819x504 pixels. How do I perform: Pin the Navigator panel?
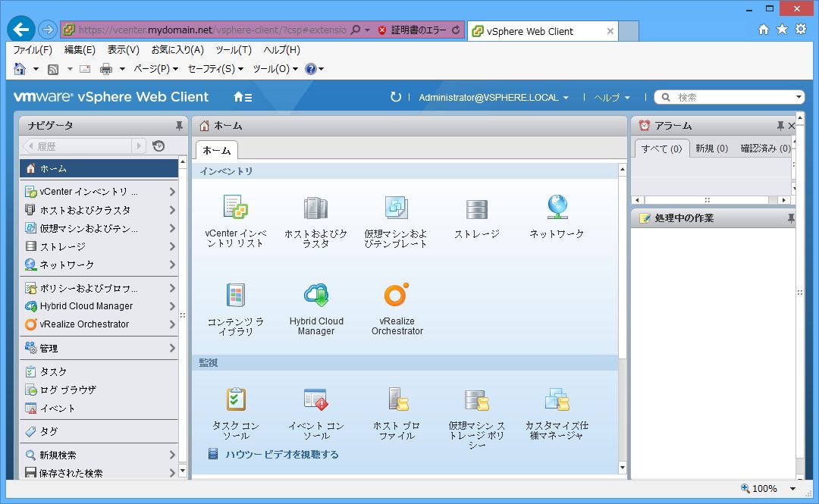pos(179,126)
